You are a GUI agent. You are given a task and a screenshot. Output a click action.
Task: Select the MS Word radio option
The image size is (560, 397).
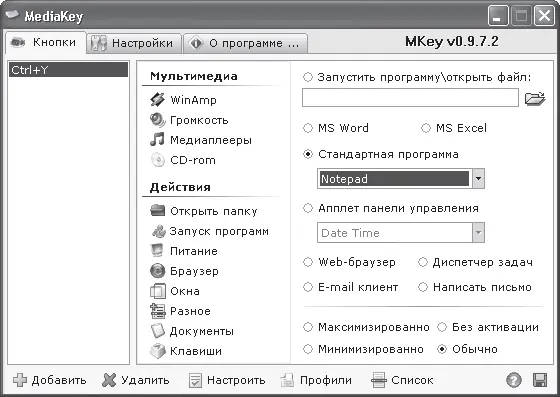click(x=308, y=128)
